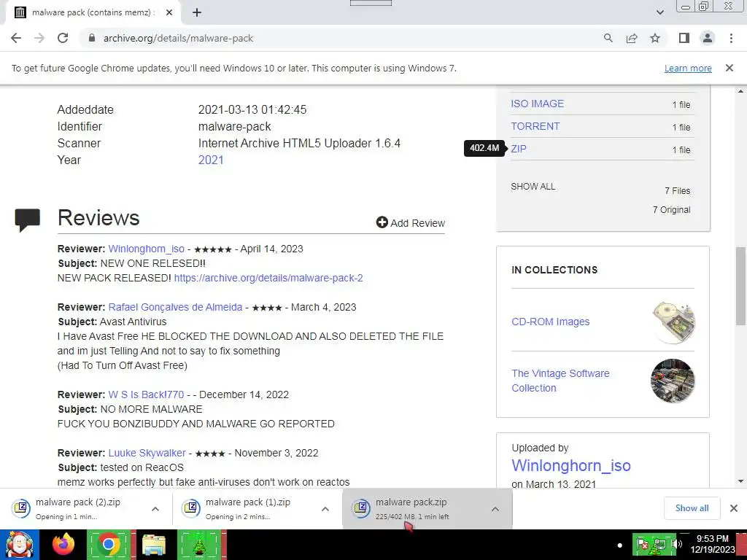
Task: Open the Chrome profile avatar menu
Action: click(x=708, y=38)
